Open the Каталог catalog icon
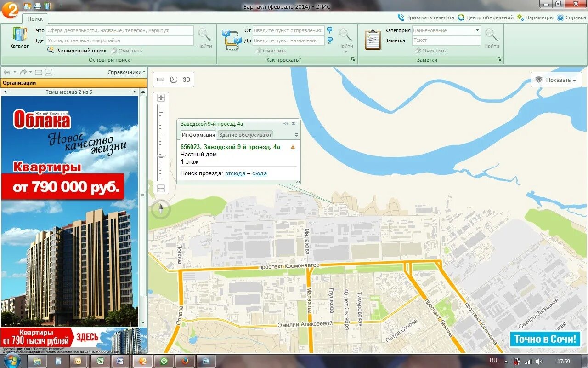Viewport: 588px width, 368px height. pos(19,38)
